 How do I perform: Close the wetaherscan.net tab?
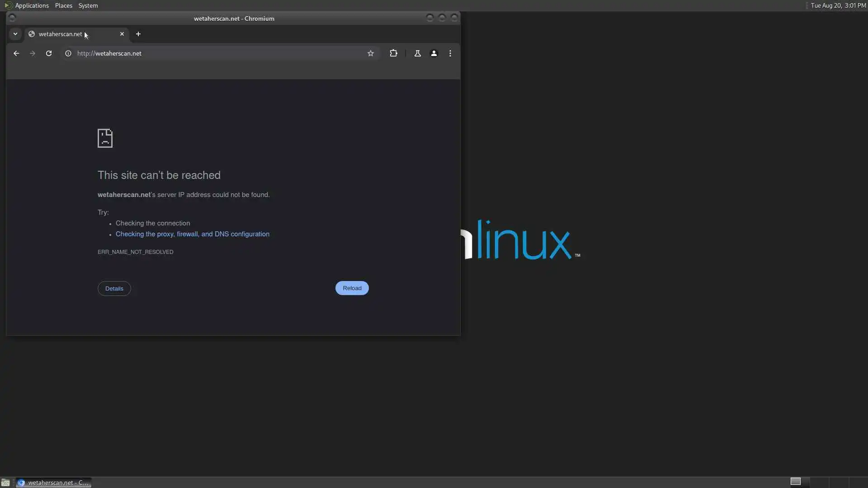click(x=122, y=34)
